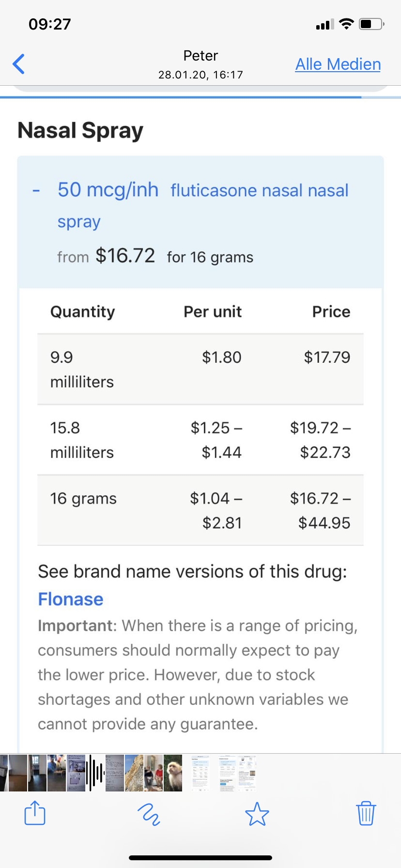
Task: Select the audio waveform thumbnail
Action: click(x=95, y=773)
